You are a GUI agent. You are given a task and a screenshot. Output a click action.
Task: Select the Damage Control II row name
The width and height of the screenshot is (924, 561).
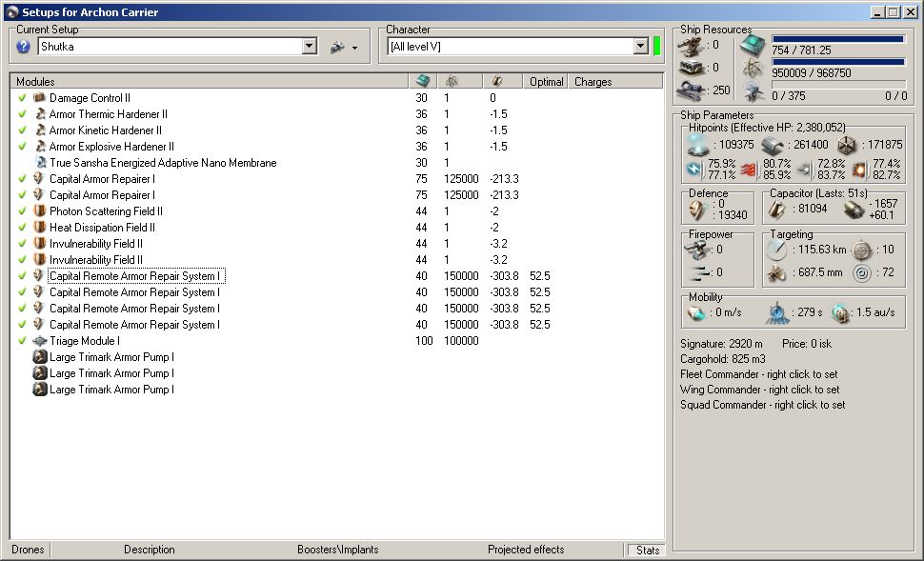[90, 98]
